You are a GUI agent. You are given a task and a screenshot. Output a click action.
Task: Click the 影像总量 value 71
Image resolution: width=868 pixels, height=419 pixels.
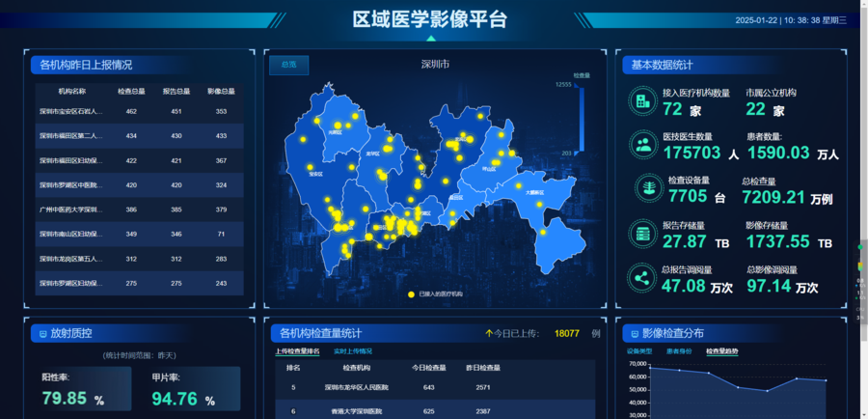(x=222, y=235)
